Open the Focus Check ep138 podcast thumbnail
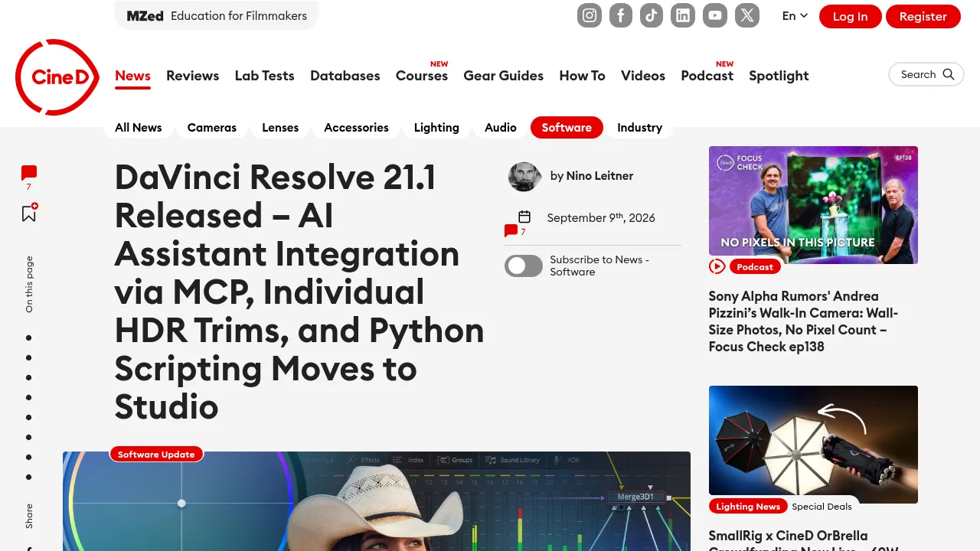The height and width of the screenshot is (551, 980). (x=813, y=205)
